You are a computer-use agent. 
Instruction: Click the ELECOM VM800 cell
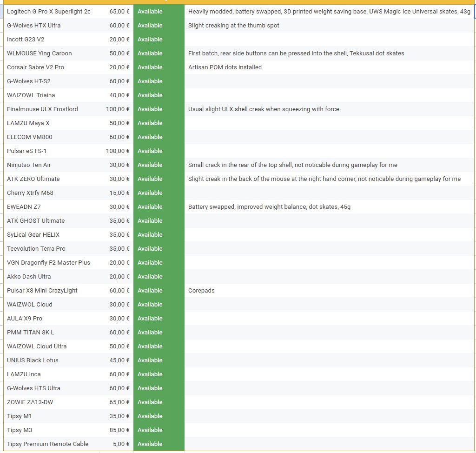coord(52,137)
